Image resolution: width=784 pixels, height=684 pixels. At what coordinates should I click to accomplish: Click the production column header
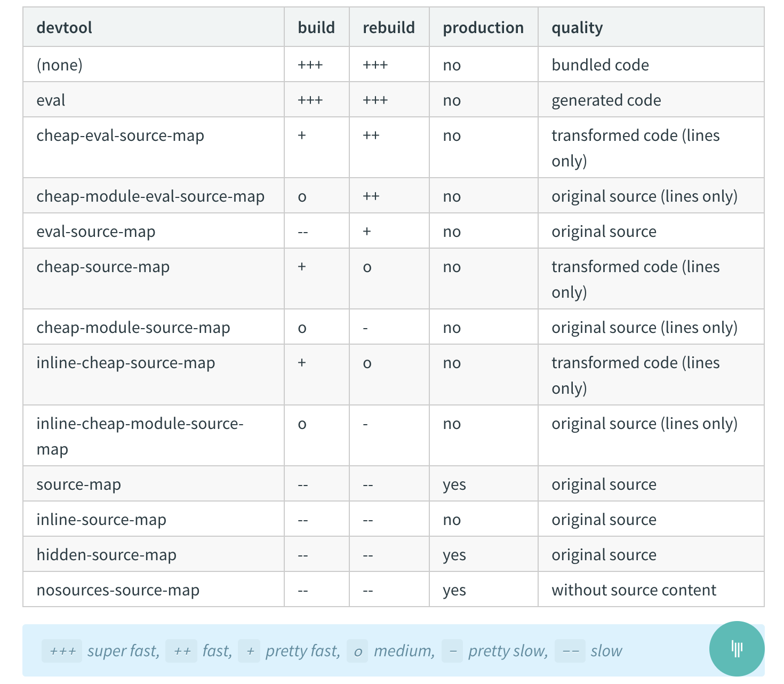(x=483, y=28)
